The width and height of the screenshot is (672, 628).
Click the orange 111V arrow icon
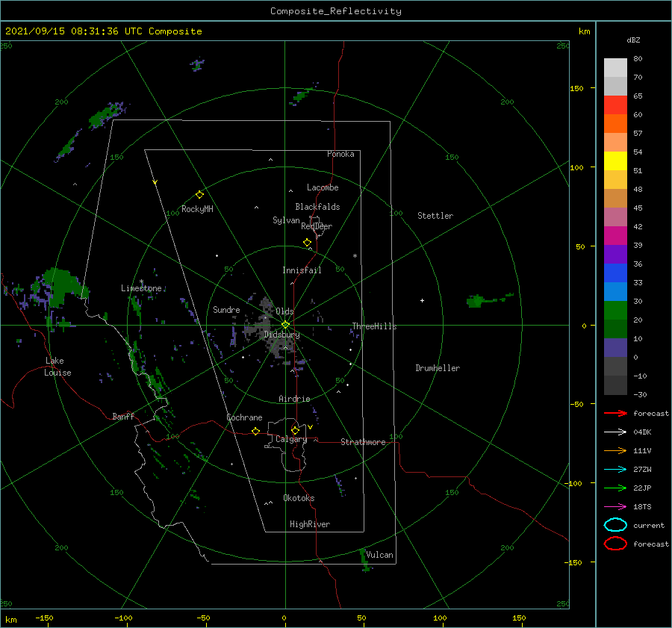(x=615, y=450)
